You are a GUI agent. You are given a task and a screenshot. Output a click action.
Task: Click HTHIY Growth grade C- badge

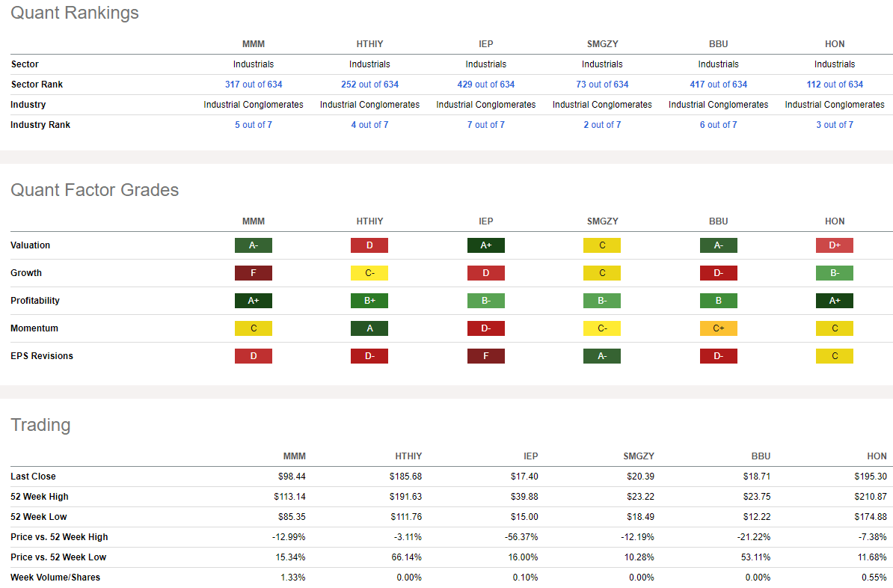coord(369,273)
